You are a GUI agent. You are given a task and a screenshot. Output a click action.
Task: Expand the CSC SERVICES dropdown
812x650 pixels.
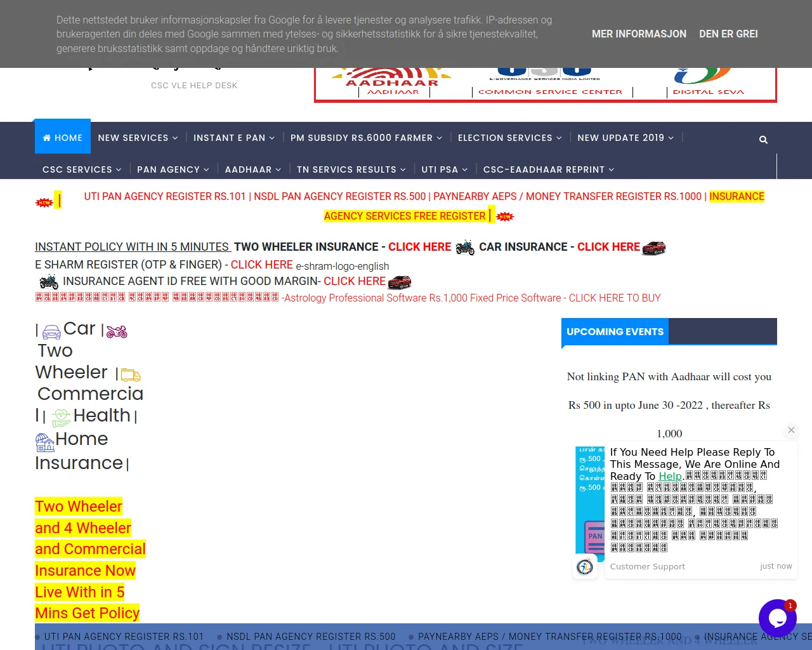82,169
